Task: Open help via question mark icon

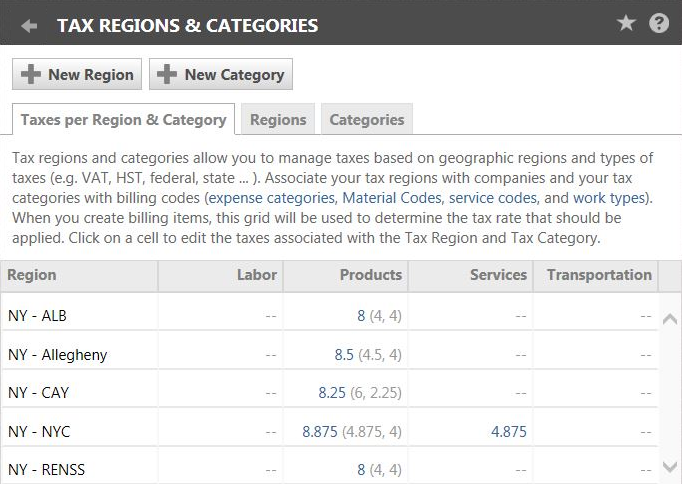Action: 659,24
